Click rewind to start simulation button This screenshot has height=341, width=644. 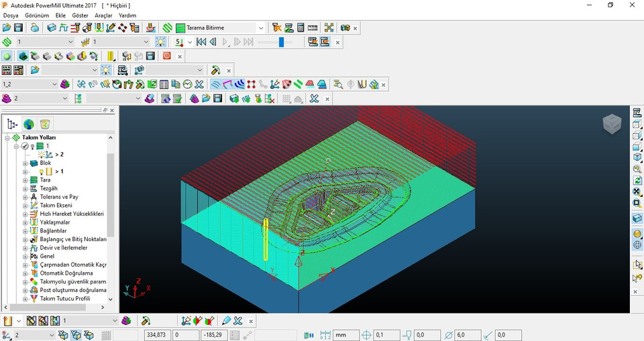[x=201, y=42]
